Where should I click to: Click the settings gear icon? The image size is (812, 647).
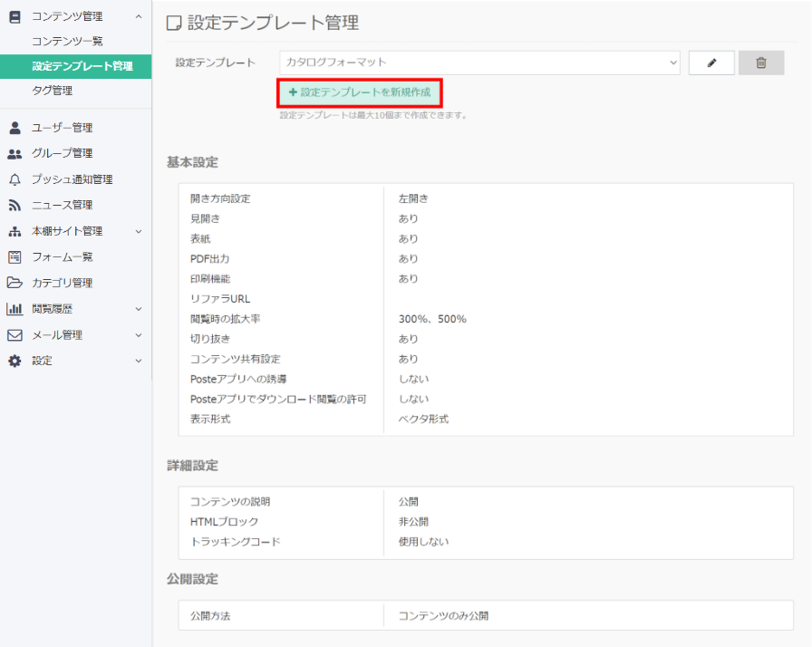click(14, 361)
